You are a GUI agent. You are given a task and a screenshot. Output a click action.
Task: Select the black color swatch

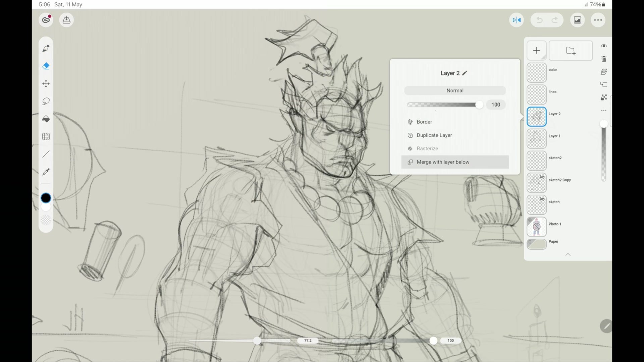coord(46,198)
